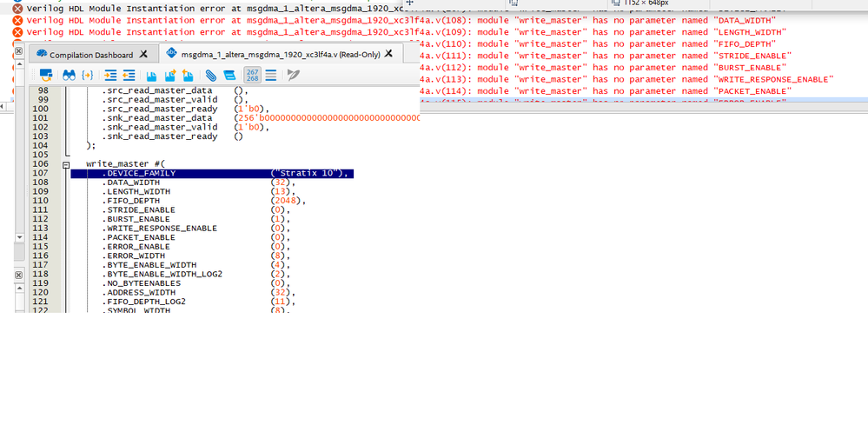Close the msgdma_1_altera_msgdma Read-Only file tab

(x=388, y=54)
